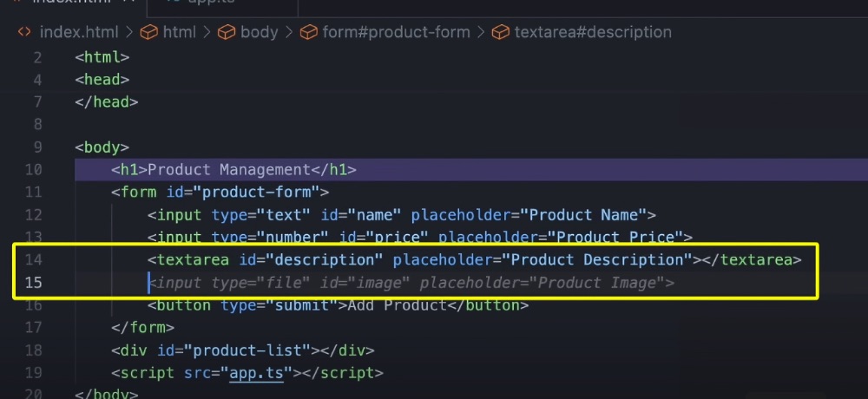The width and height of the screenshot is (868, 399).
Task: Click the 'Product Management' heading text
Action: pos(228,170)
